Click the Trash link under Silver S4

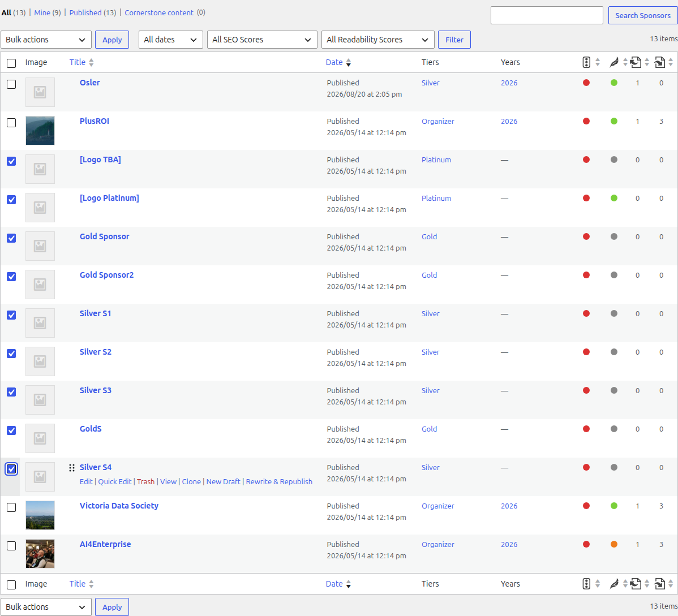click(x=145, y=481)
